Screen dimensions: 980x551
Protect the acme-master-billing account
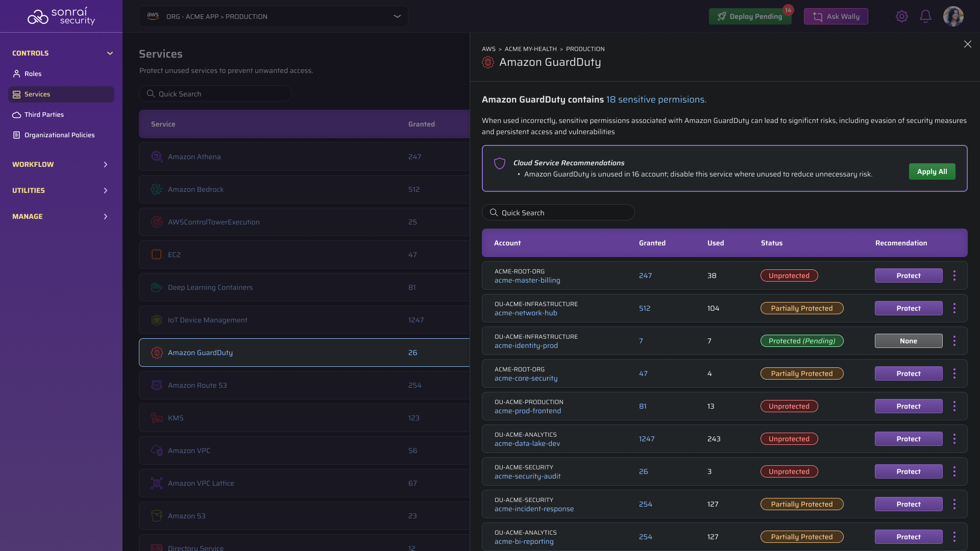(x=909, y=275)
